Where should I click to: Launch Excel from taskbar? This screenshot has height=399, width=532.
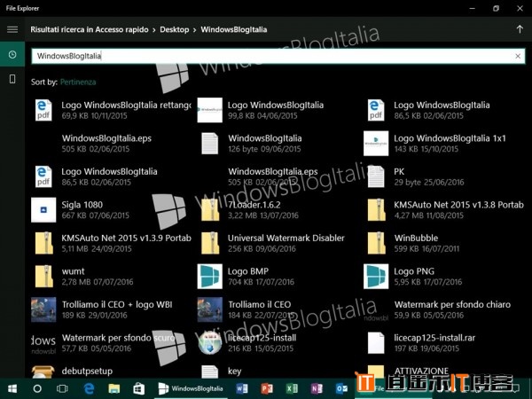292,389
